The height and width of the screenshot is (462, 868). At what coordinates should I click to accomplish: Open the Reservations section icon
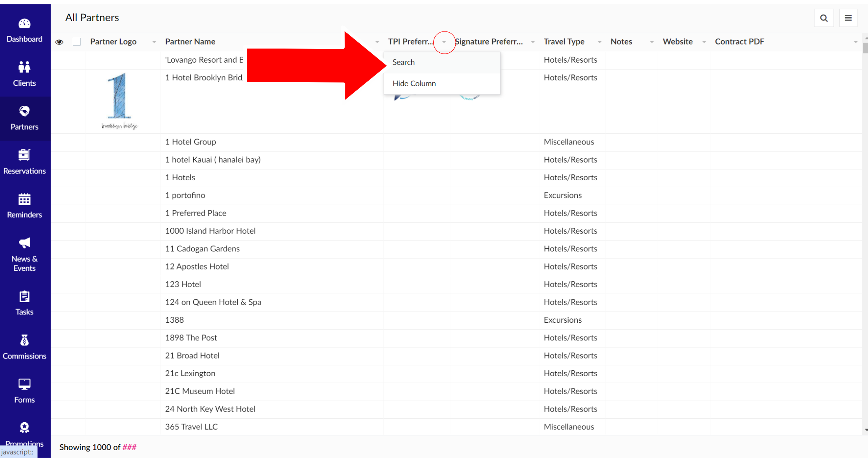24,155
